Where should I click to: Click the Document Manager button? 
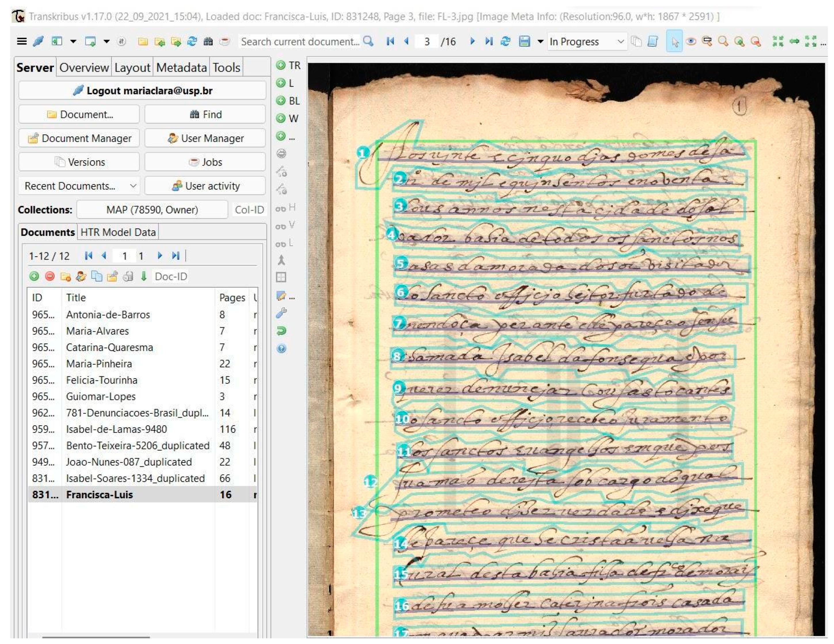click(x=79, y=138)
